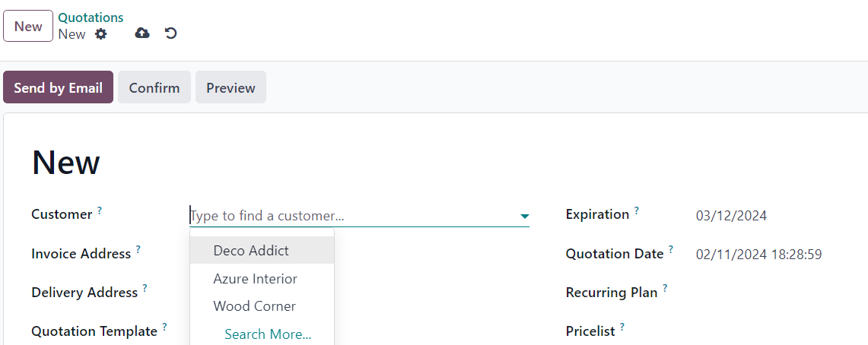Viewport: 868px width, 345px height.
Task: Open Search More customers link
Action: coord(268,334)
